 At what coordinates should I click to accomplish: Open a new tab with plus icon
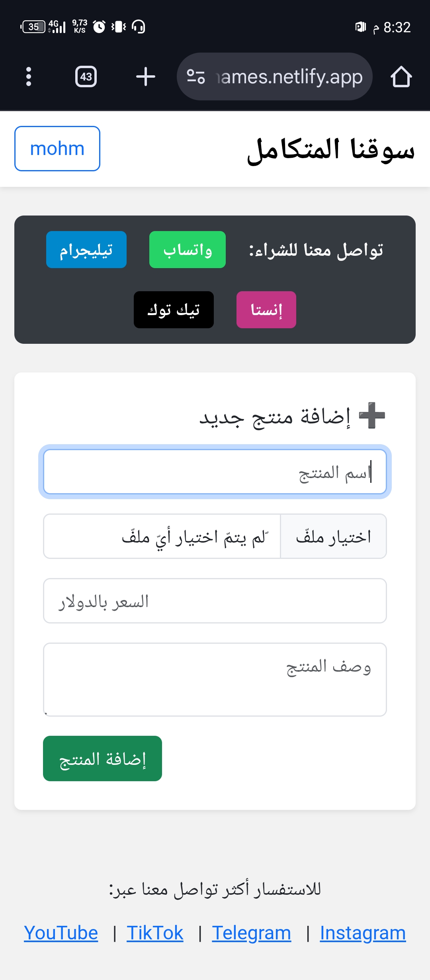(x=145, y=76)
